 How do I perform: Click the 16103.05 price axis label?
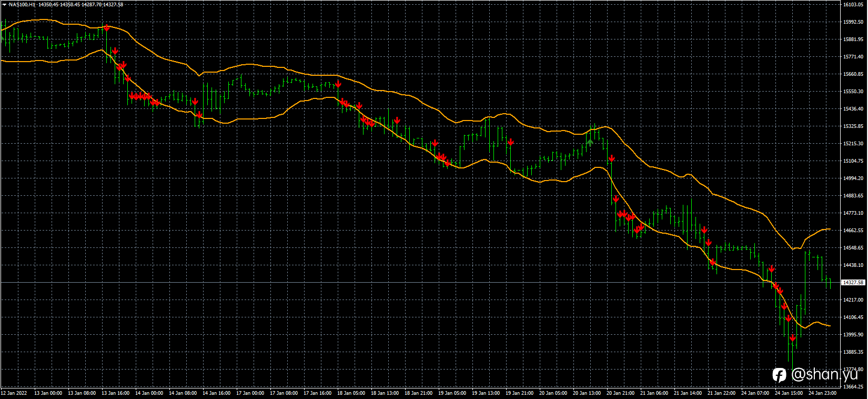853,5
